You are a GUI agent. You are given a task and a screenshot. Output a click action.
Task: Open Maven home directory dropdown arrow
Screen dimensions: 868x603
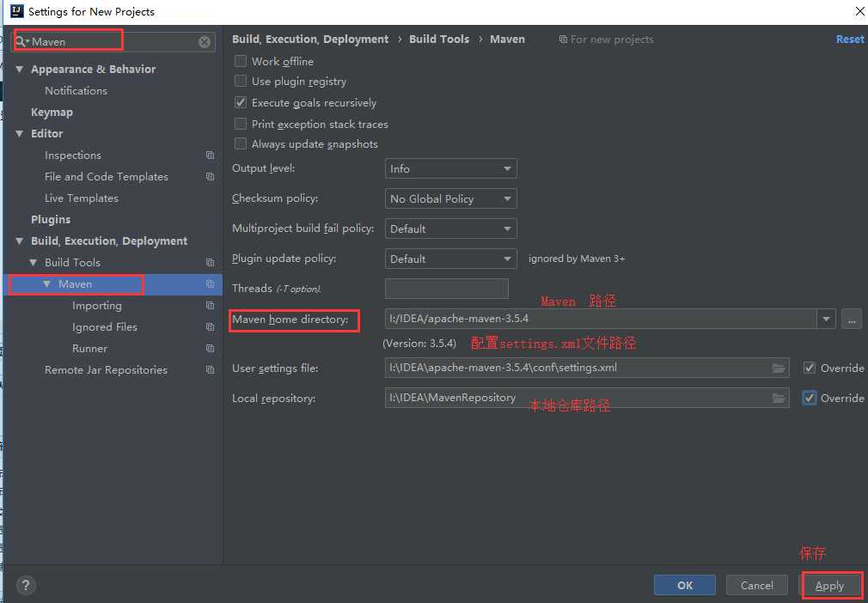[x=826, y=320]
